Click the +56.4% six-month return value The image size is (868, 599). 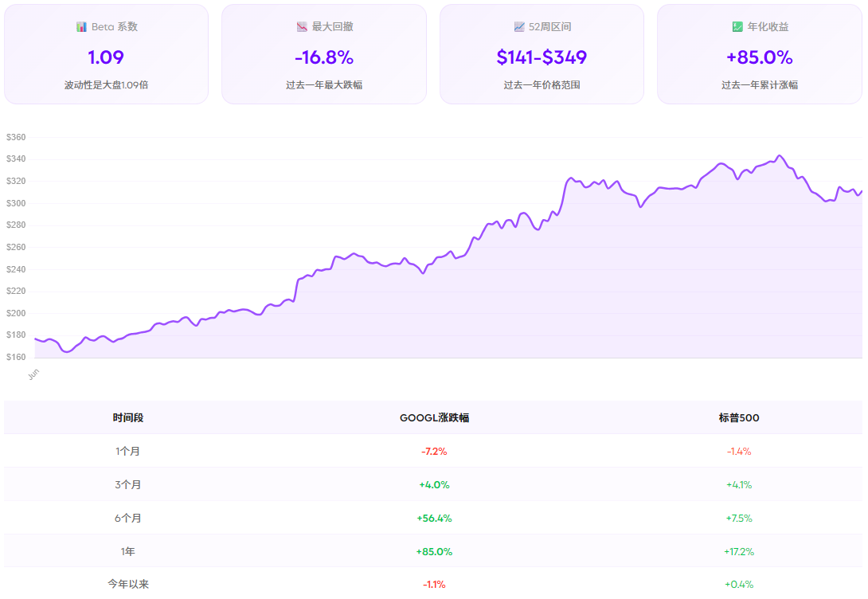click(435, 517)
